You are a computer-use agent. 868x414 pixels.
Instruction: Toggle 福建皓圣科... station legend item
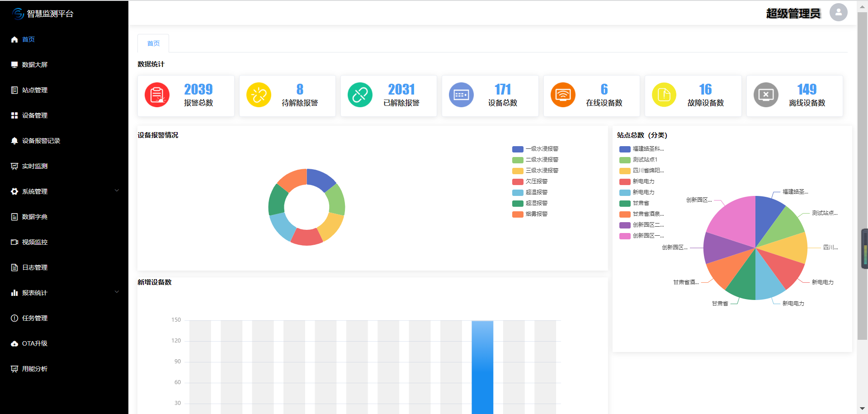tap(642, 149)
